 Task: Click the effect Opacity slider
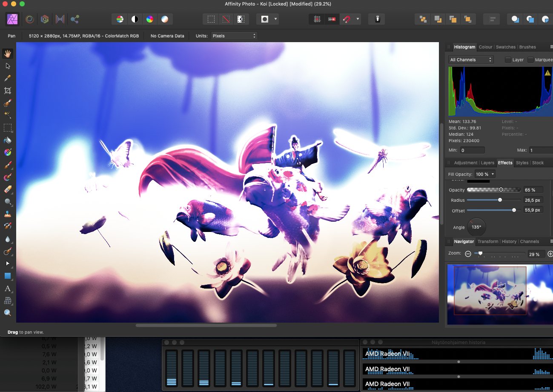click(494, 190)
